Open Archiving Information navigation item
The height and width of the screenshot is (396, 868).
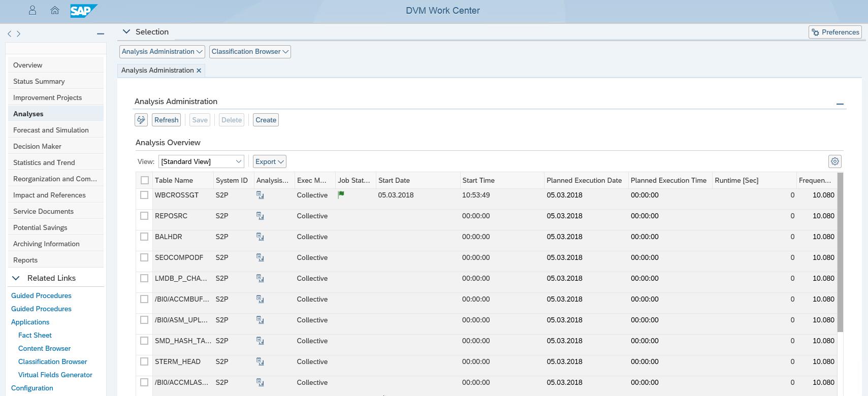[56, 244]
